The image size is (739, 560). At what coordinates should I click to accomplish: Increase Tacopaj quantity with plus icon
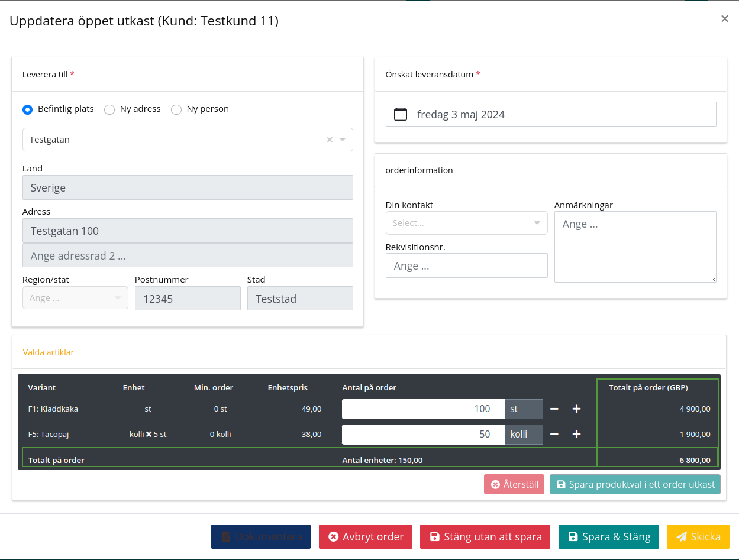[576, 434]
